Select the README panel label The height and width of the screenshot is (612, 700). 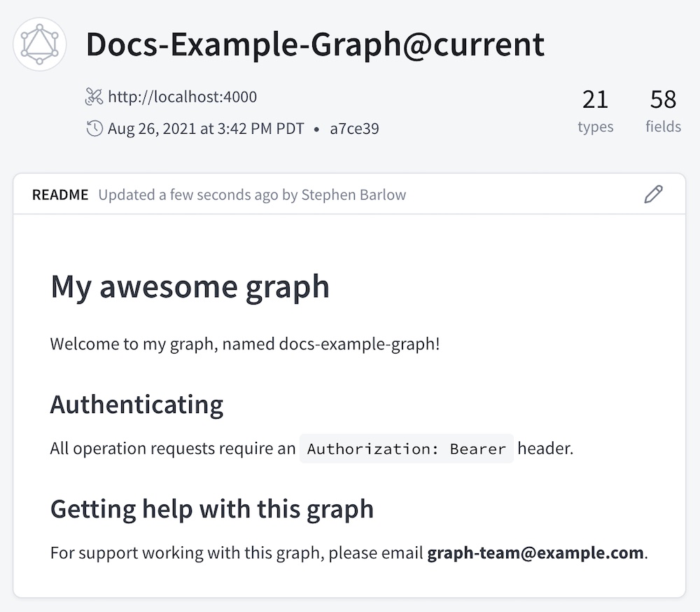click(x=60, y=195)
